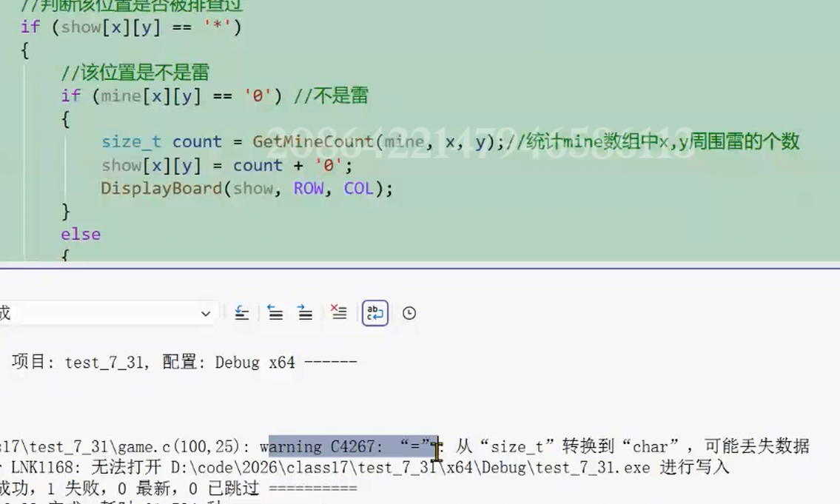
Task: Toggle word wrap in output window
Action: [x=375, y=313]
